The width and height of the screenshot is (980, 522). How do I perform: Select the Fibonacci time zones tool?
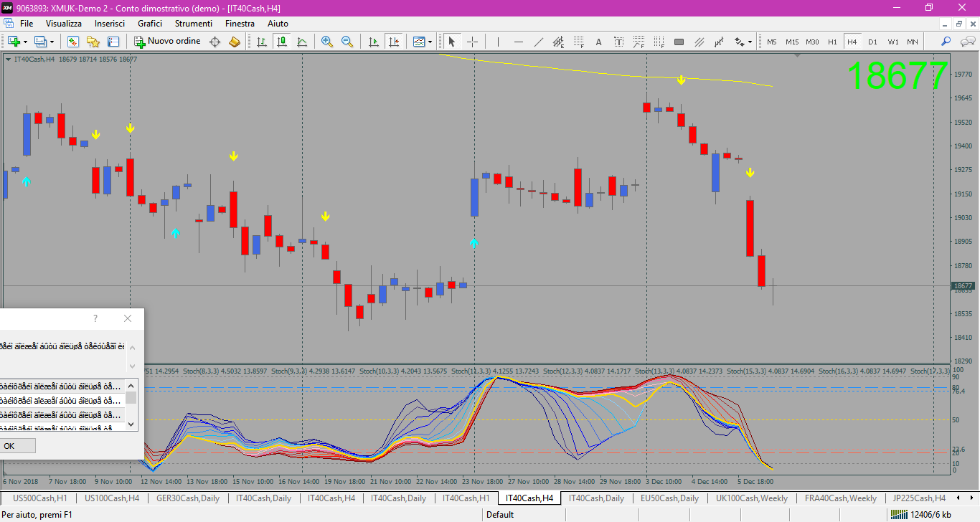[x=659, y=42]
